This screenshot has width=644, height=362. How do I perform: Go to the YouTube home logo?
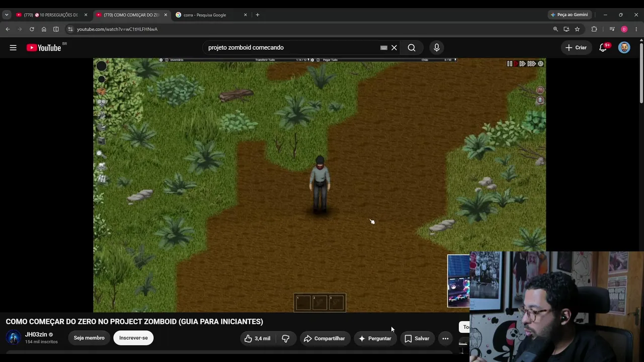coord(44,48)
